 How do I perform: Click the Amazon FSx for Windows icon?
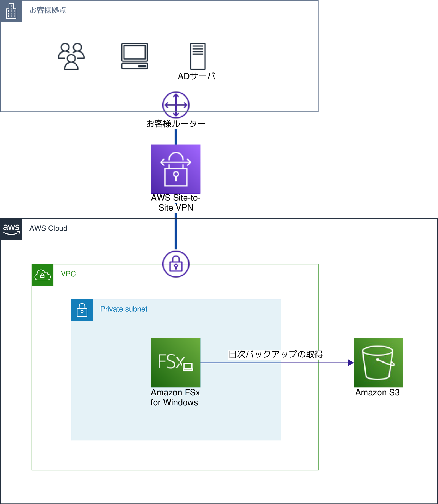coord(176,363)
